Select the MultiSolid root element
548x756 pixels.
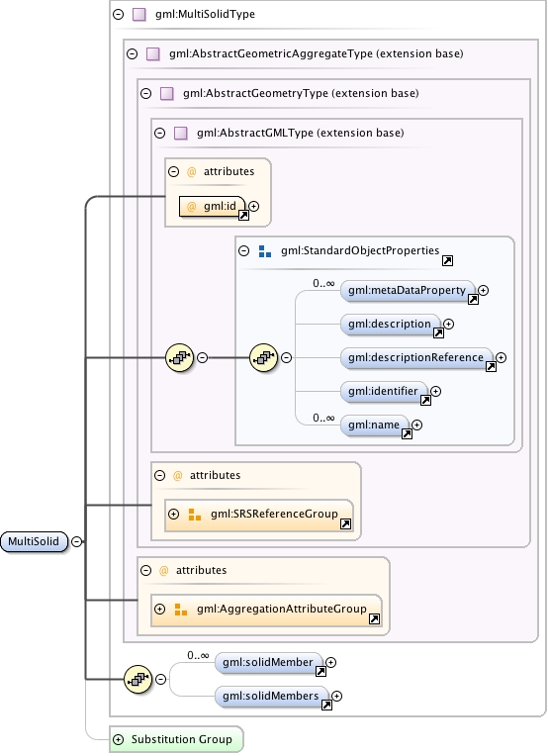34,541
